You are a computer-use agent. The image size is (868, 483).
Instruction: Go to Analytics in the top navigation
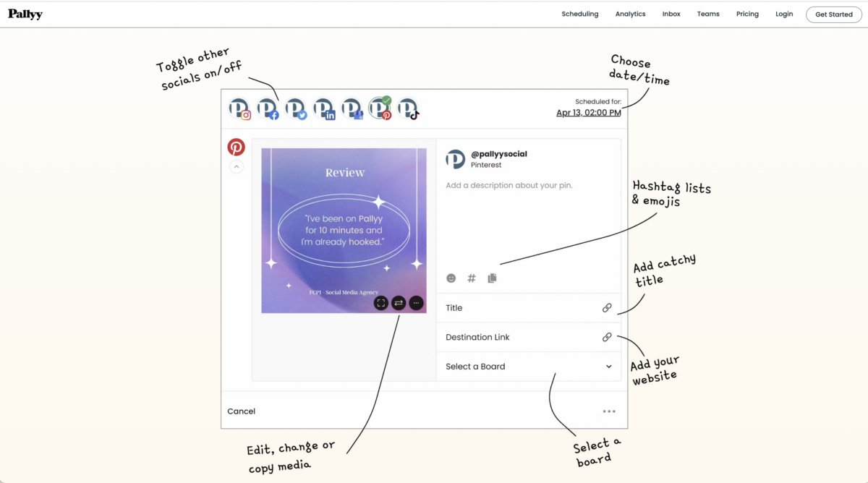(630, 14)
